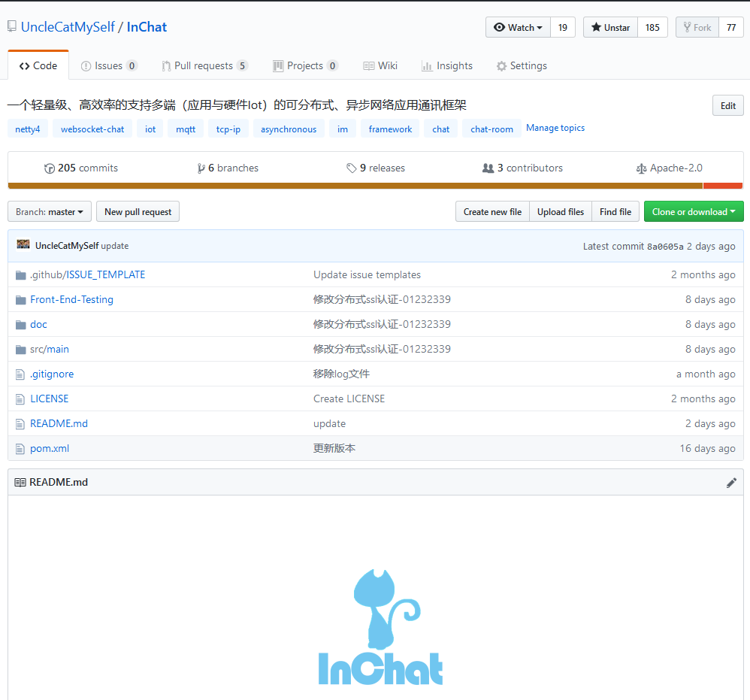Open the Insights tab
Image resolution: width=750 pixels, height=700 pixels.
pos(447,65)
